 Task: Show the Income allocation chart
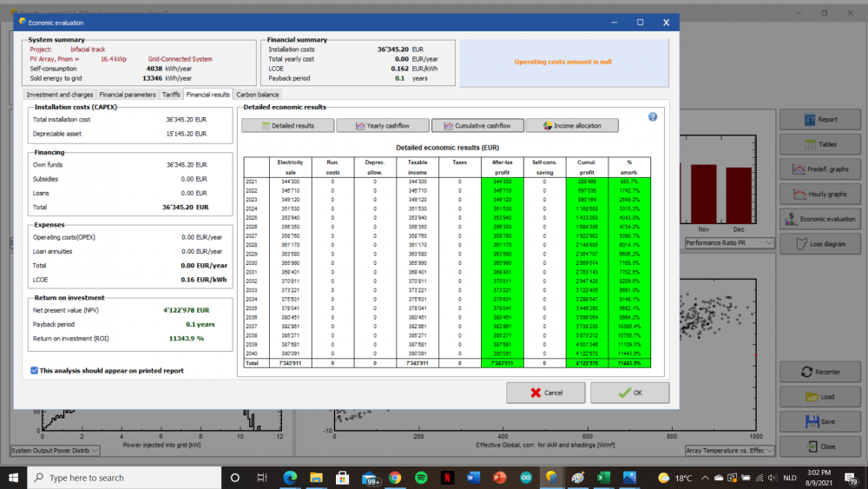[x=571, y=126]
